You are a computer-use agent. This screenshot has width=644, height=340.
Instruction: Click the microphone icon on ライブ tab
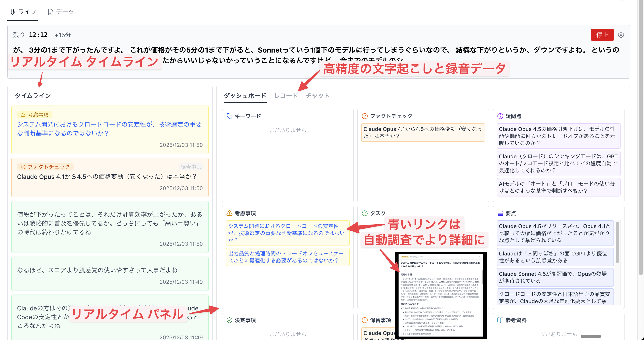pos(13,12)
